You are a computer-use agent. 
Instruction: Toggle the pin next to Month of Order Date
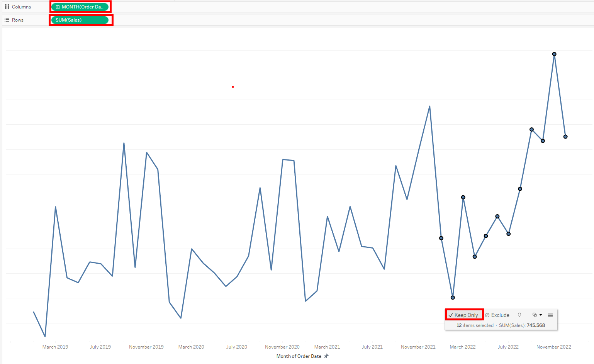point(326,356)
